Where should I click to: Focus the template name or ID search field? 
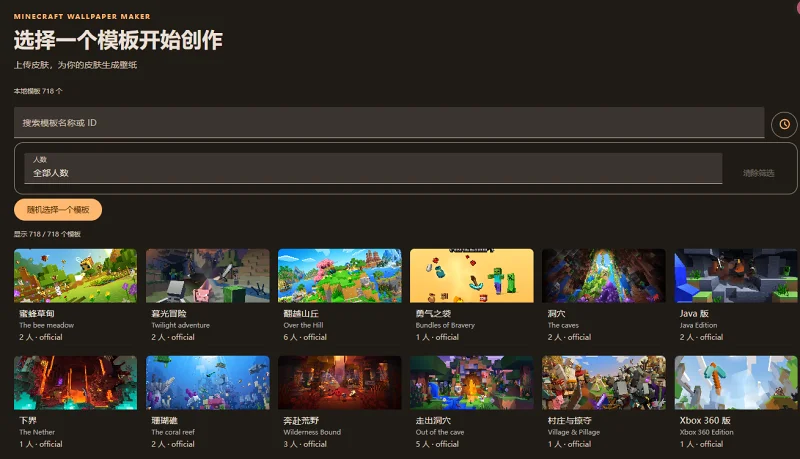pos(389,122)
